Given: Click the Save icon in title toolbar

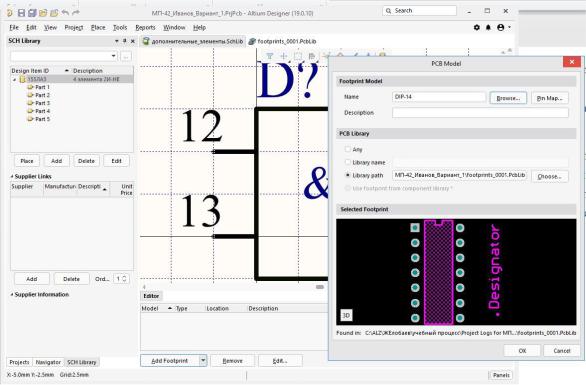Looking at the screenshot, I should [21, 13].
